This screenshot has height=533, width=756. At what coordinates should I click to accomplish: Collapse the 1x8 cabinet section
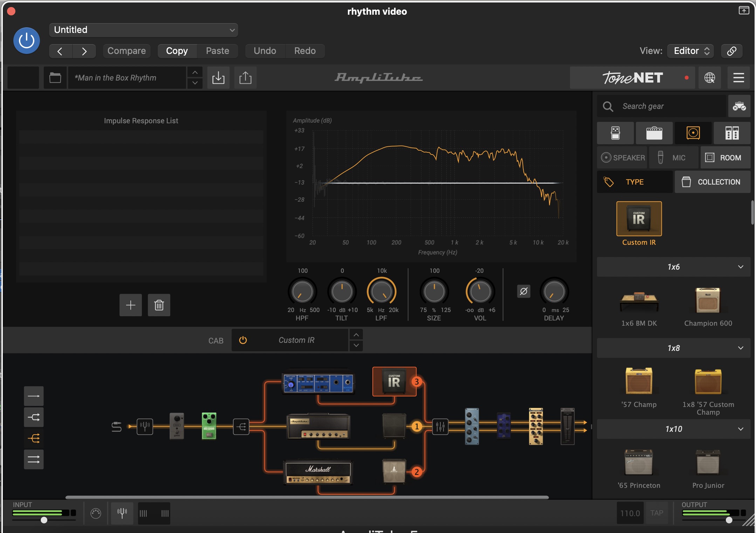click(673, 348)
